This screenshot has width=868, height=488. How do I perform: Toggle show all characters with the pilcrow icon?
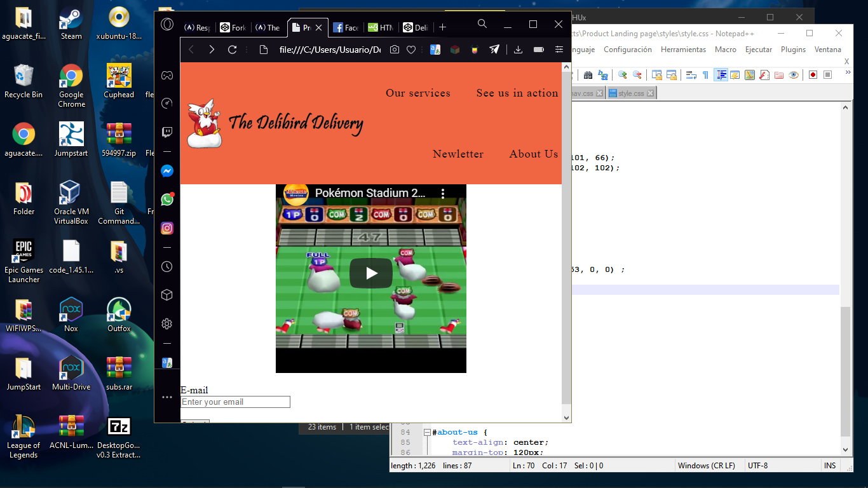click(x=706, y=74)
